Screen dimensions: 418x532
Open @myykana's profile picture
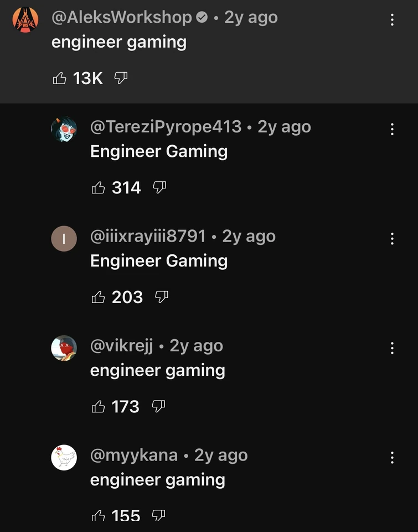(64, 457)
